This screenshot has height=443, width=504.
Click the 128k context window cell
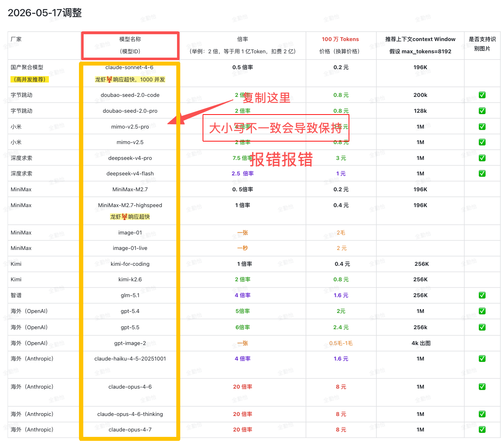[x=420, y=111]
